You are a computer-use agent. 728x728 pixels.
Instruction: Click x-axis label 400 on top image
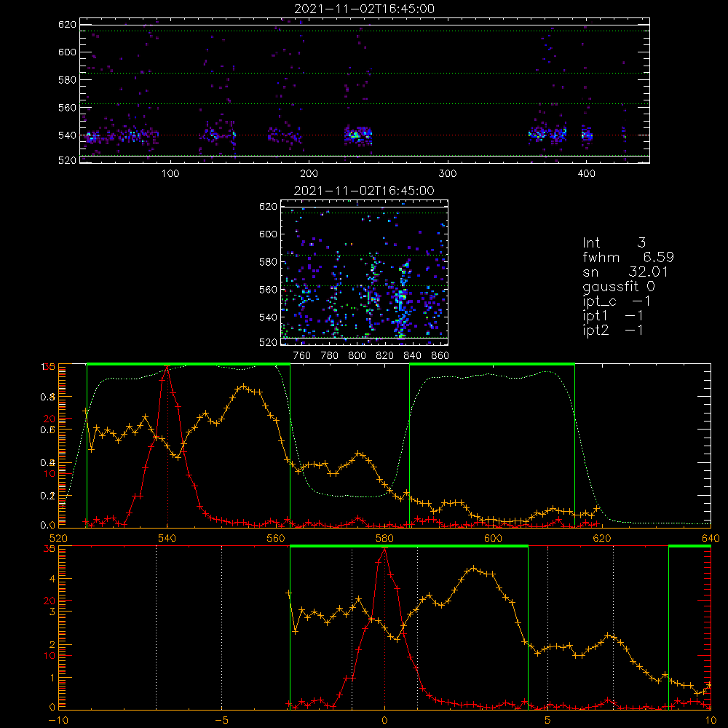tap(586, 174)
